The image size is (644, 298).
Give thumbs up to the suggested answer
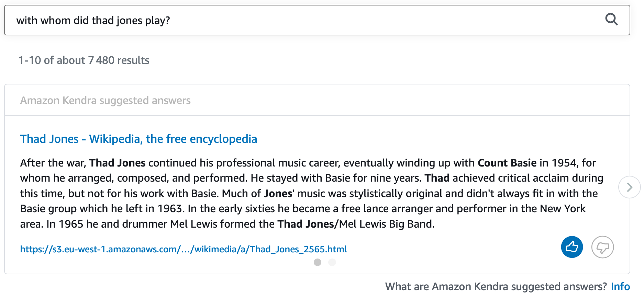pyautogui.click(x=572, y=247)
